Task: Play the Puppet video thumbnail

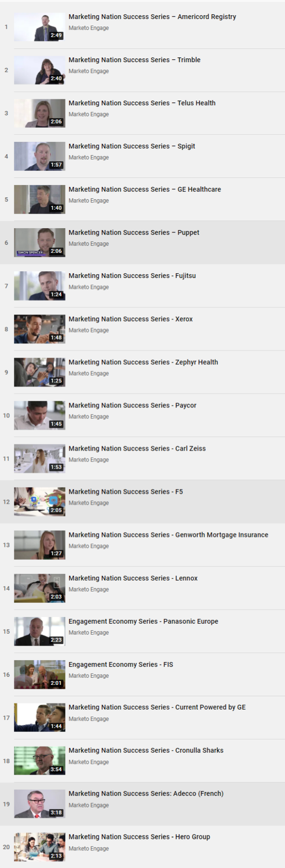Action: coord(39,243)
